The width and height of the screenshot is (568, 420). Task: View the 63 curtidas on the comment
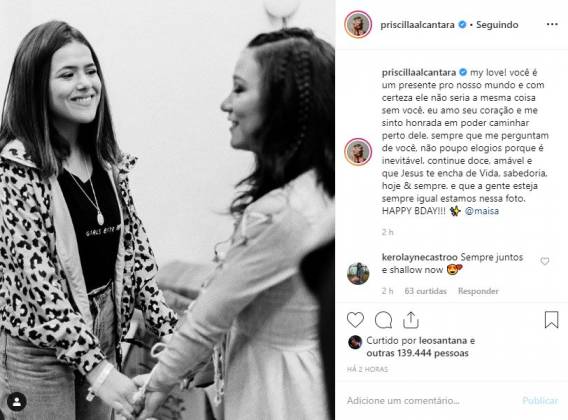click(x=426, y=291)
